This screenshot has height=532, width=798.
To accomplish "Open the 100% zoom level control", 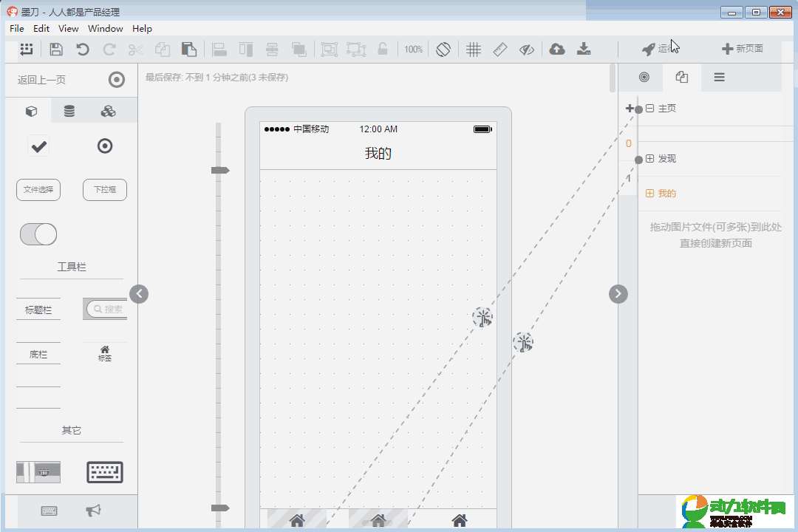I will point(413,50).
